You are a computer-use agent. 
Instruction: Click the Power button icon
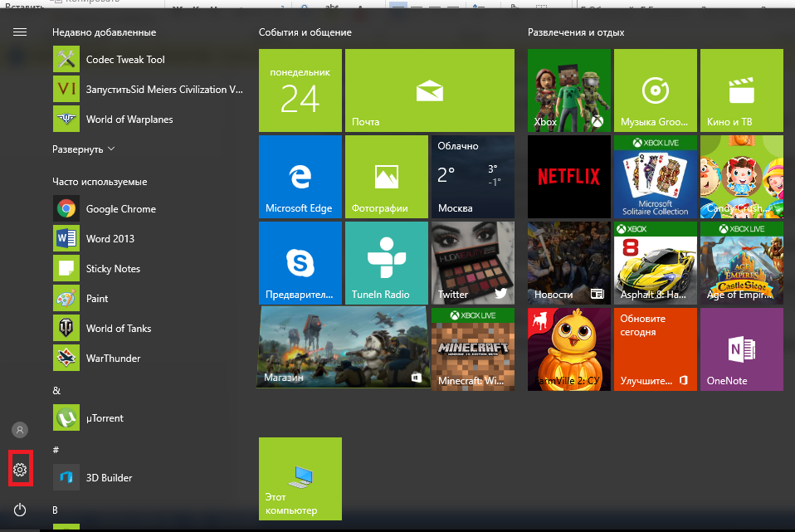click(x=20, y=510)
